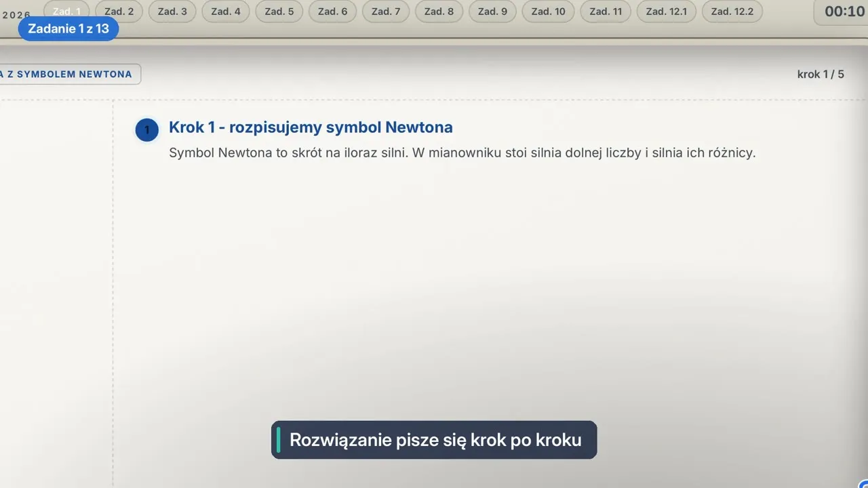
Task: Open subtask Zad. 12.2
Action: coord(732,12)
